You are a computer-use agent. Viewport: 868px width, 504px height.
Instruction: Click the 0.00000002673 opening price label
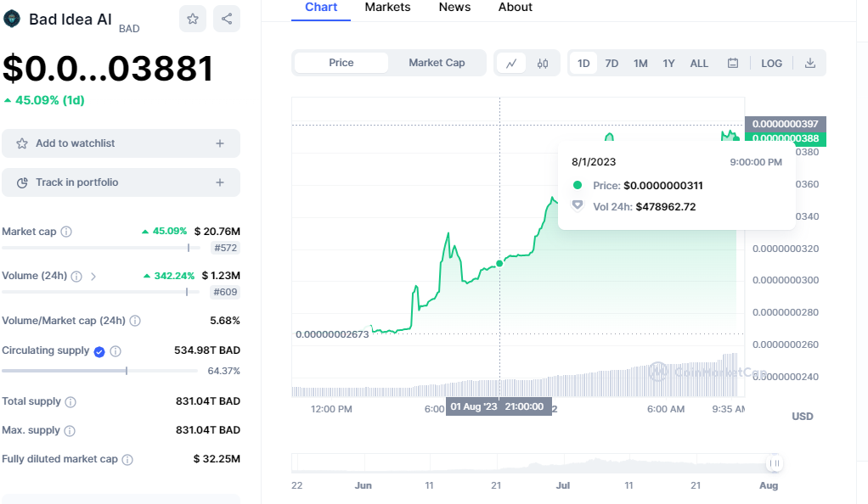[x=332, y=334]
